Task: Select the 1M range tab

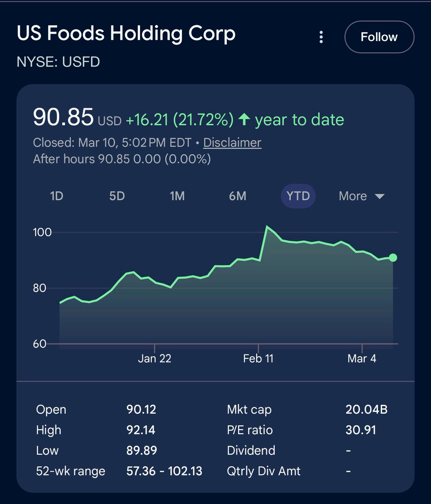Action: (x=177, y=196)
